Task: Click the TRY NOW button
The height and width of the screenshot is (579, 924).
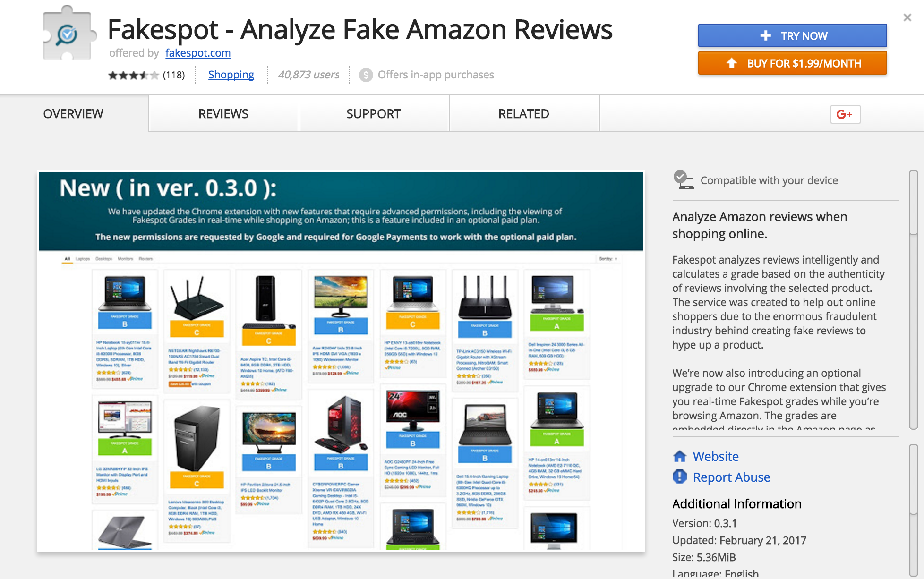Action: (x=792, y=36)
